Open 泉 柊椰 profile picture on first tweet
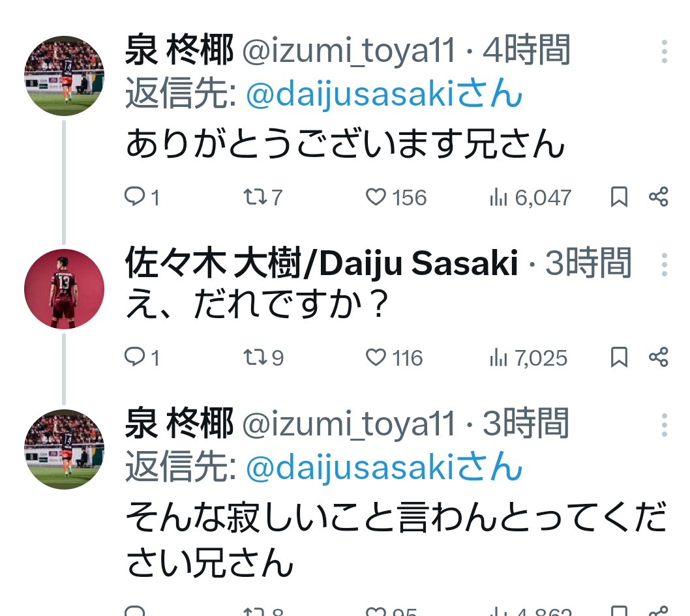Image resolution: width=690 pixels, height=616 pixels. tap(64, 76)
